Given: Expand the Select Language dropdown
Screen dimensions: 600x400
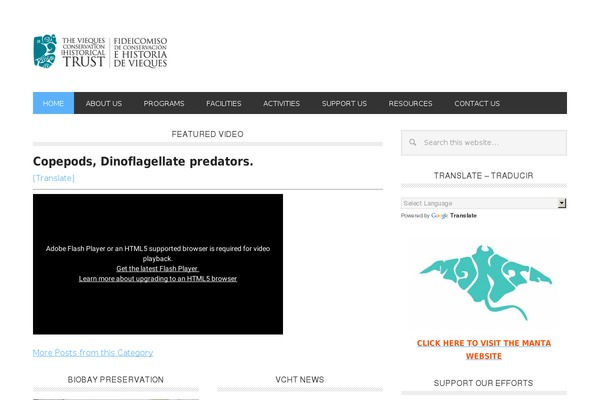Looking at the screenshot, I should tap(484, 203).
